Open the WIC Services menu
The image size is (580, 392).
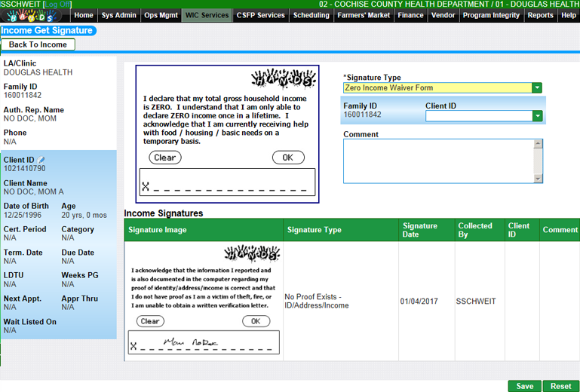207,15
